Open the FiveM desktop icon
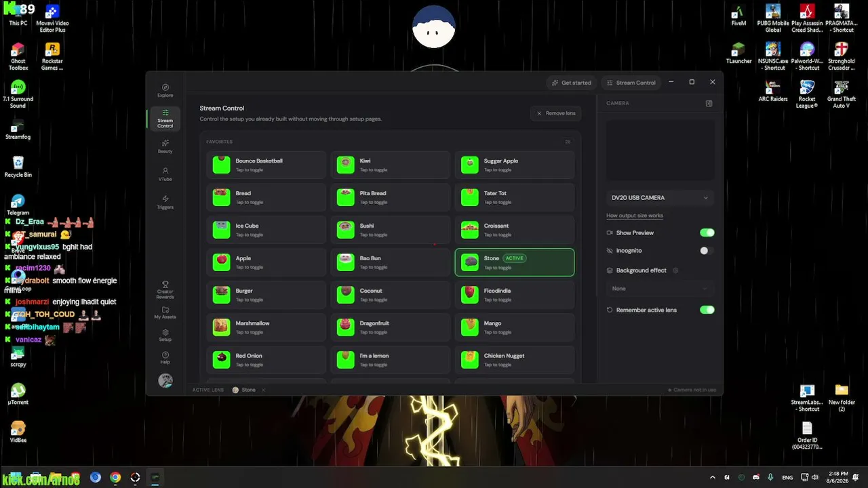Screen dimensions: 868x488 pyautogui.click(x=738, y=16)
